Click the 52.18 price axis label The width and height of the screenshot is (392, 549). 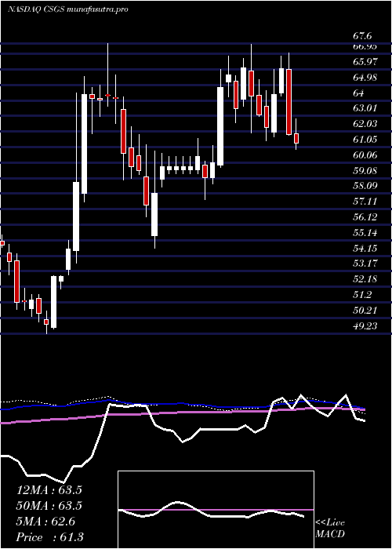click(365, 279)
